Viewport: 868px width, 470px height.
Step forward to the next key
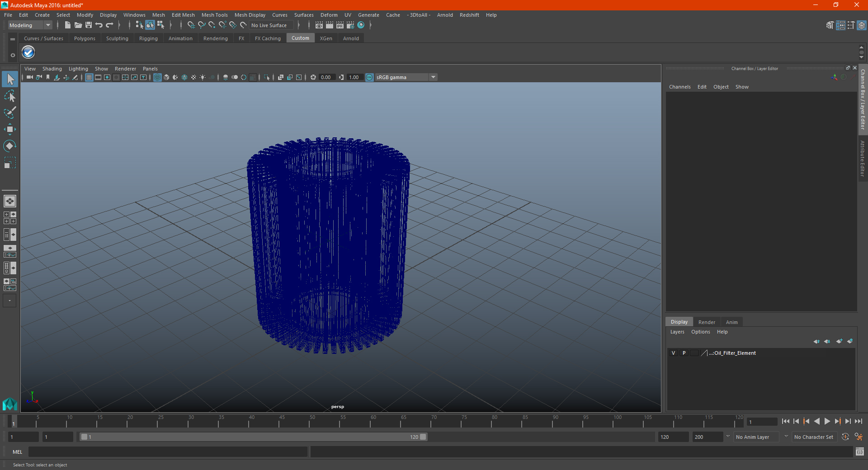click(837, 421)
